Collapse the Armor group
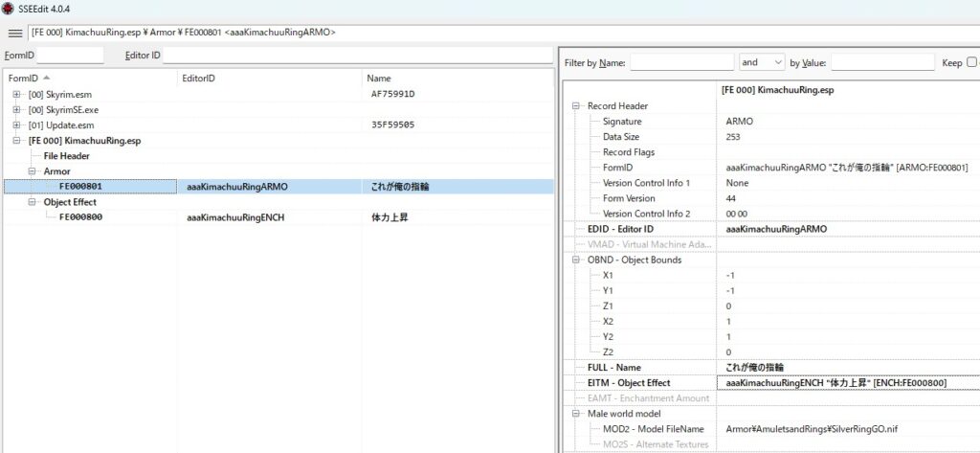 pos(32,171)
